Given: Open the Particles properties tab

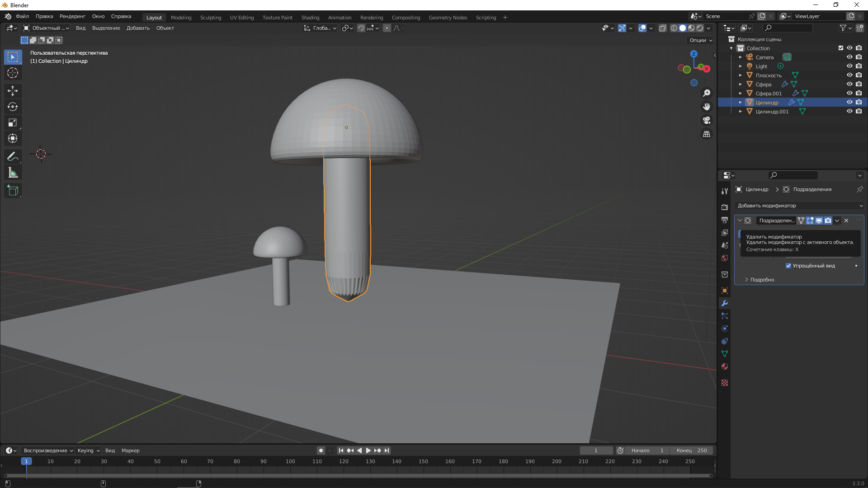Looking at the screenshot, I should (725, 316).
